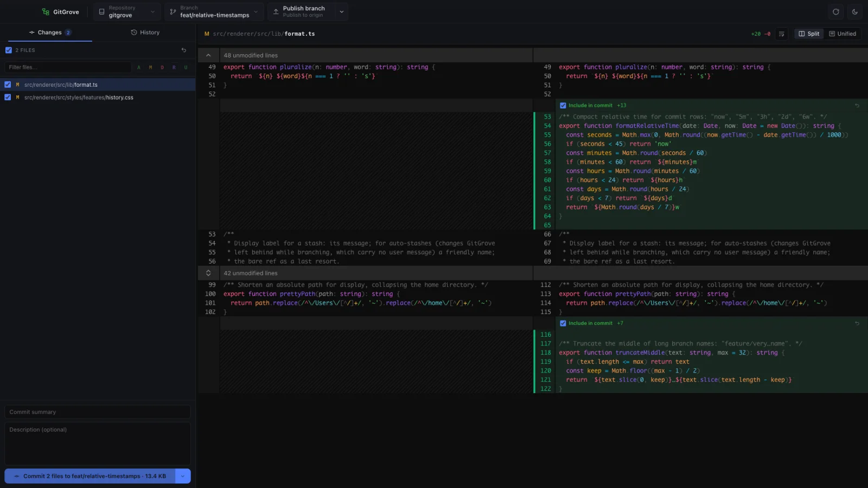Toggle the A (added) status filter

tap(139, 67)
